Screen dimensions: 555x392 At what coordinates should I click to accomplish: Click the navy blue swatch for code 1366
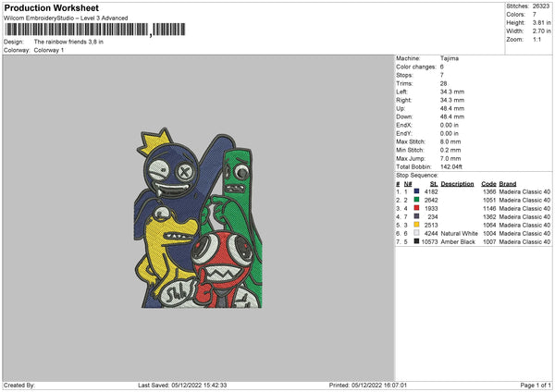pyautogui.click(x=416, y=191)
